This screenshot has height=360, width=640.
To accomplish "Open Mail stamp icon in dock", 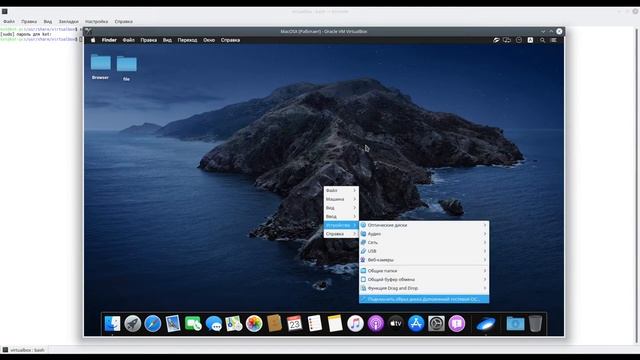I will [x=173, y=324].
